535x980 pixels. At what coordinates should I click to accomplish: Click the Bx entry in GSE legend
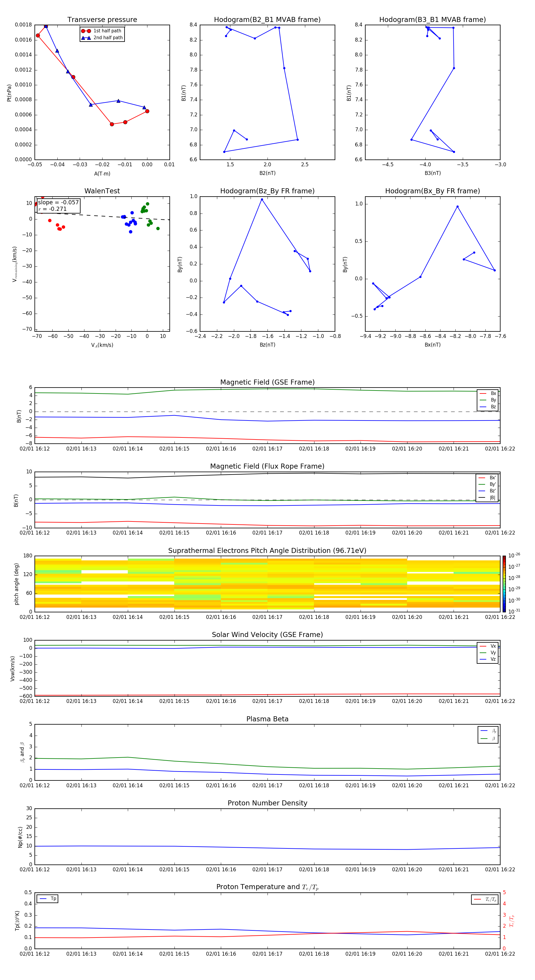488,393
